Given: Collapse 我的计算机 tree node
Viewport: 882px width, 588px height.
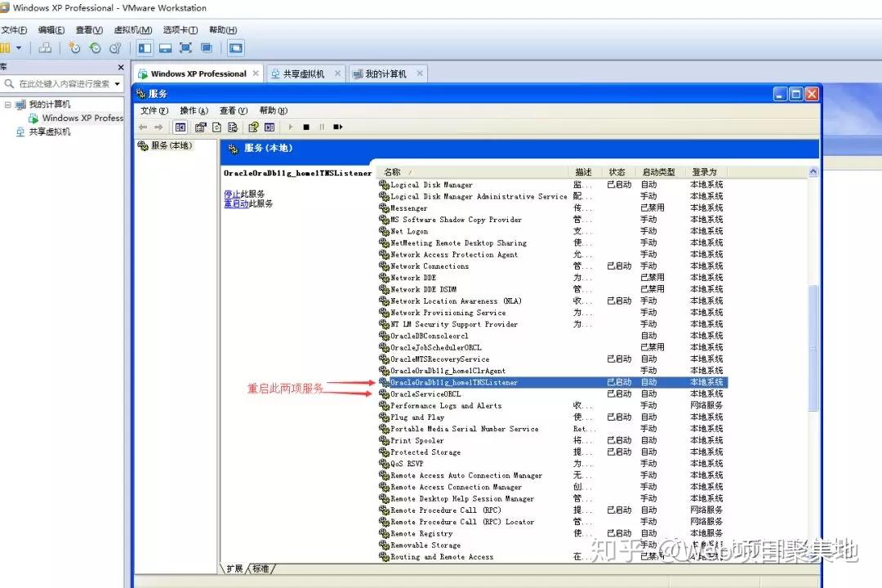Looking at the screenshot, I should tap(8, 104).
